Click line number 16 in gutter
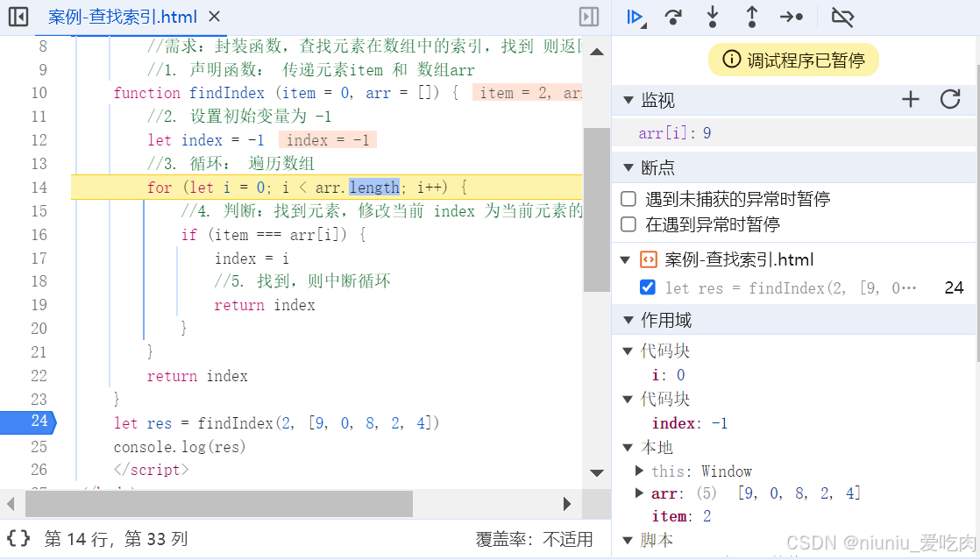This screenshot has width=980, height=560. 39,235
